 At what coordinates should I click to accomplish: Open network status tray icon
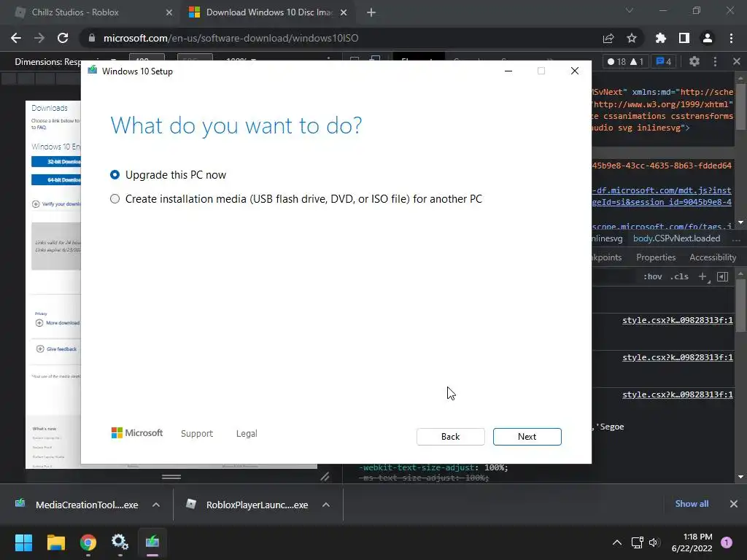[637, 542]
